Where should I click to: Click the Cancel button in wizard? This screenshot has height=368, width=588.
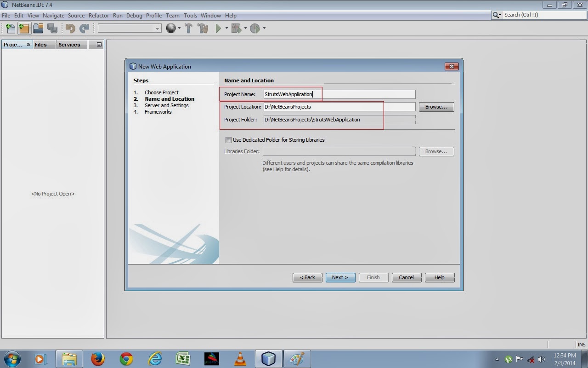pyautogui.click(x=407, y=277)
